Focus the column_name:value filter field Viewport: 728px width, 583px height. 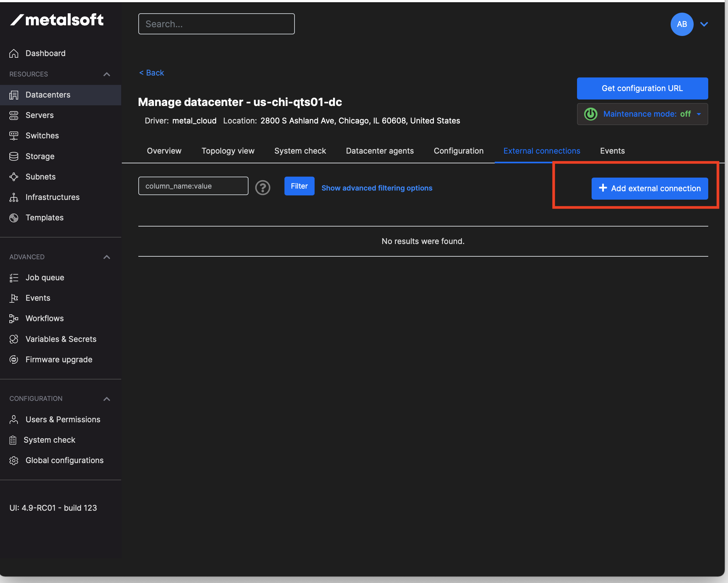click(x=193, y=186)
